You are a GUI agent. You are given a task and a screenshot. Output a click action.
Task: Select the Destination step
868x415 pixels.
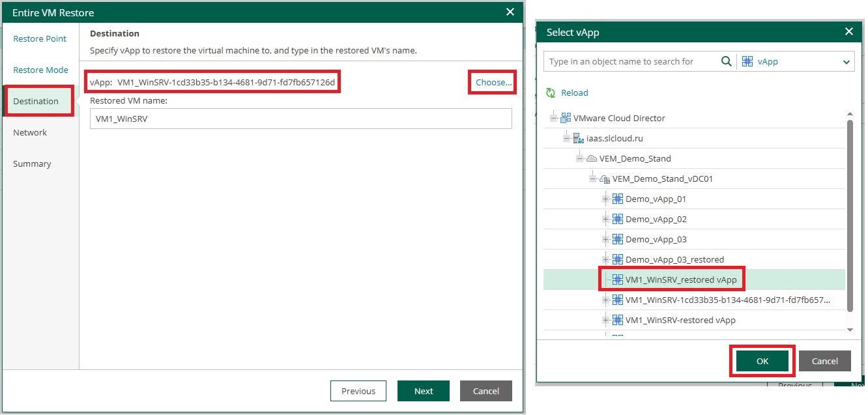click(x=36, y=101)
